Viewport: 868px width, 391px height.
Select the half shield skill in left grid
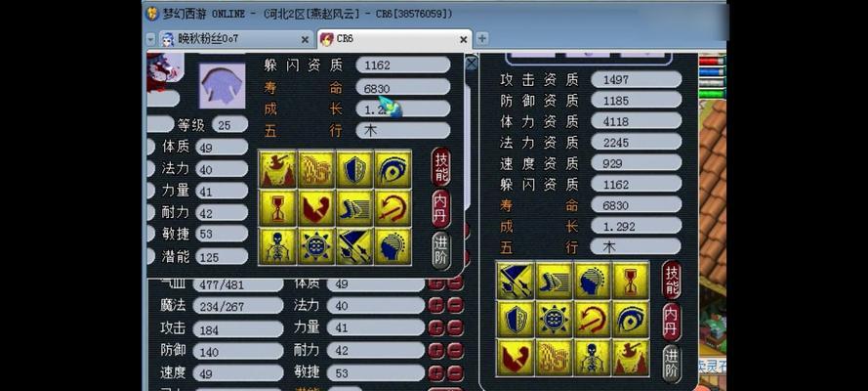tap(354, 169)
